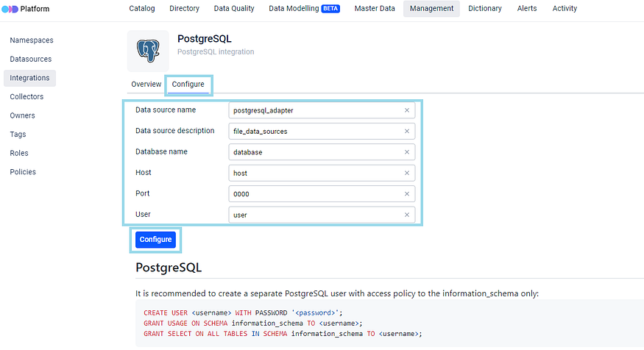Clear the Port field value
This screenshot has height=350, width=644.
point(407,194)
